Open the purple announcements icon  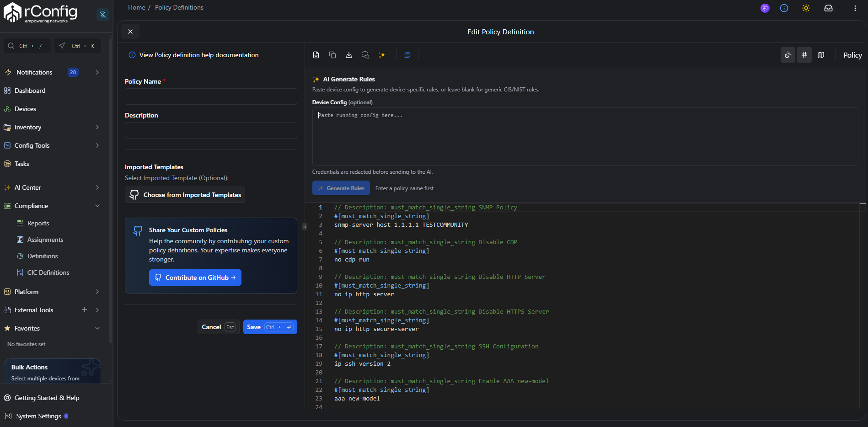click(x=765, y=8)
